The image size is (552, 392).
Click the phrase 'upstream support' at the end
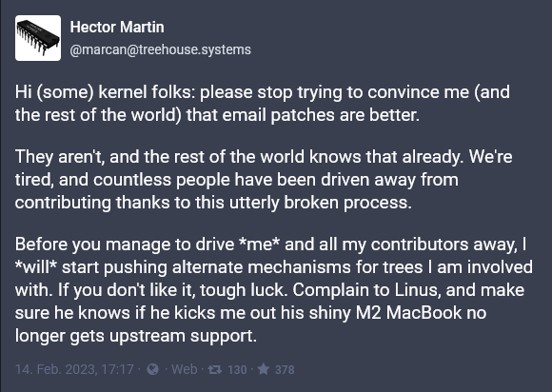pyautogui.click(x=183, y=336)
